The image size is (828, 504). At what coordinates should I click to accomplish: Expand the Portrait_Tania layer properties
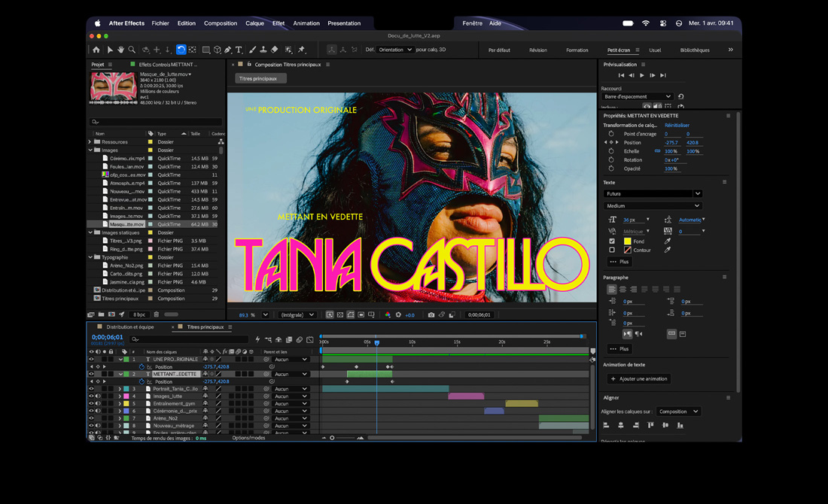coord(120,389)
